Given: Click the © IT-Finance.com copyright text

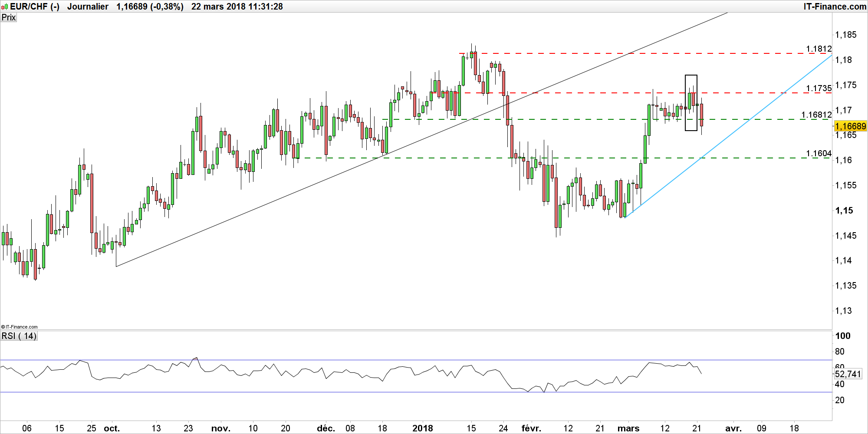Looking at the screenshot, I should pos(20,327).
